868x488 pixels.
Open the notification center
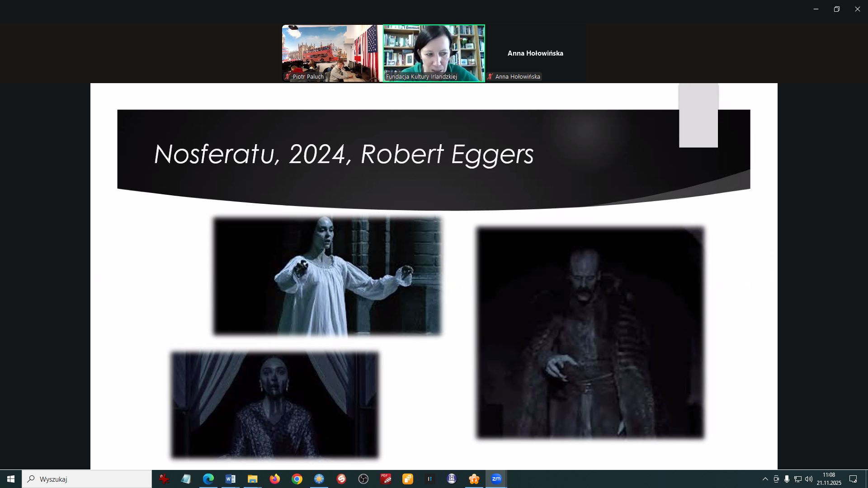[x=853, y=479]
